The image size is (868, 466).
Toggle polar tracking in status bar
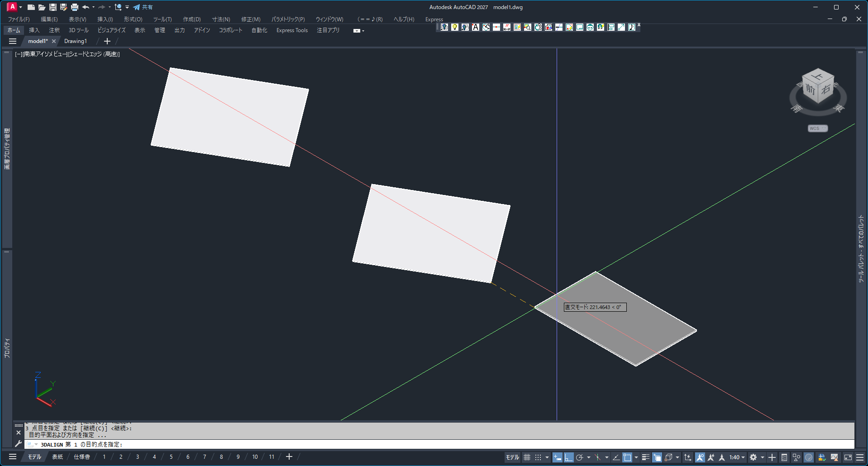pos(579,457)
